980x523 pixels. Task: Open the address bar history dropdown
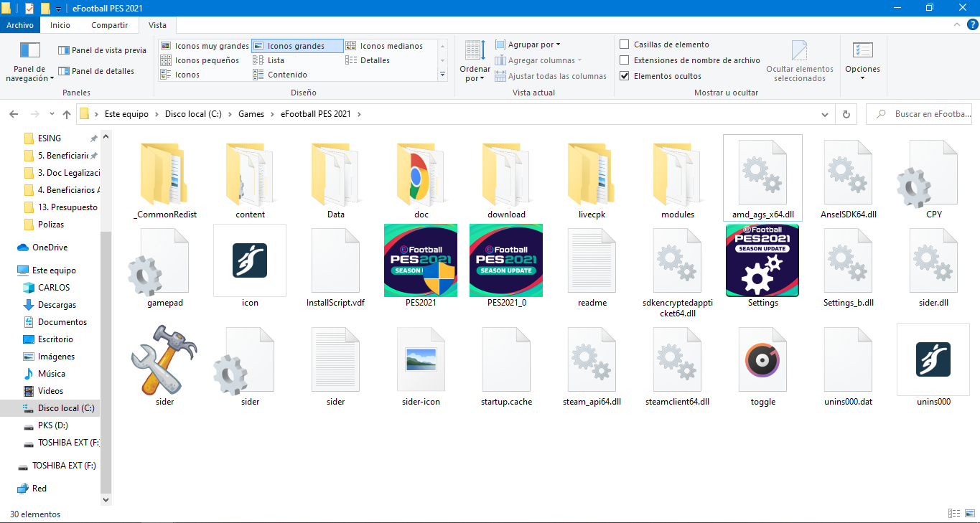tap(826, 114)
